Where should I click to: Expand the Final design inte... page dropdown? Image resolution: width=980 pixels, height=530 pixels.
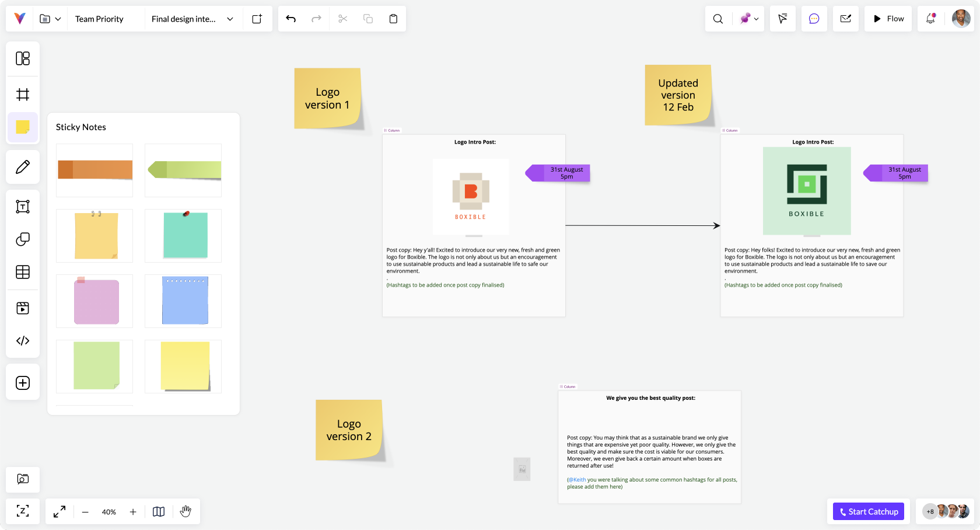coord(230,19)
